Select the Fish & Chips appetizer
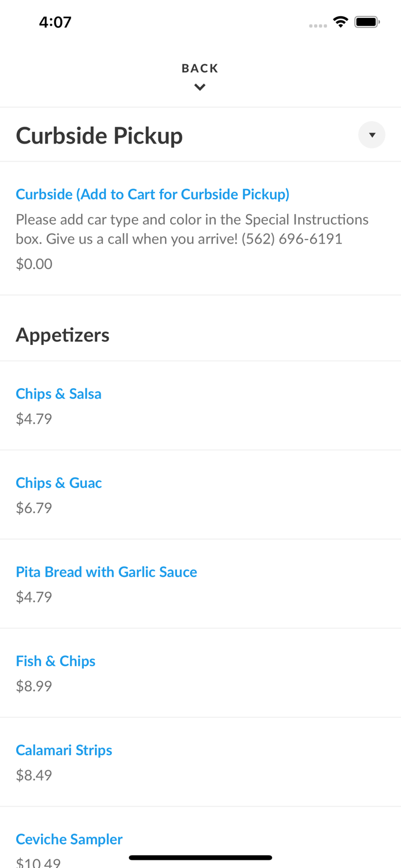401x868 pixels. coord(56,661)
